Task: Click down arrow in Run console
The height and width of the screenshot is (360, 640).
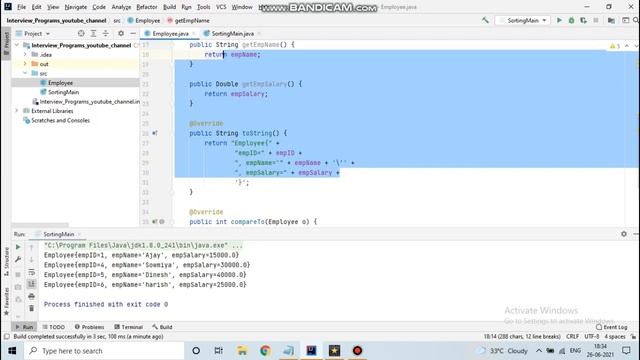Action: 31,260
